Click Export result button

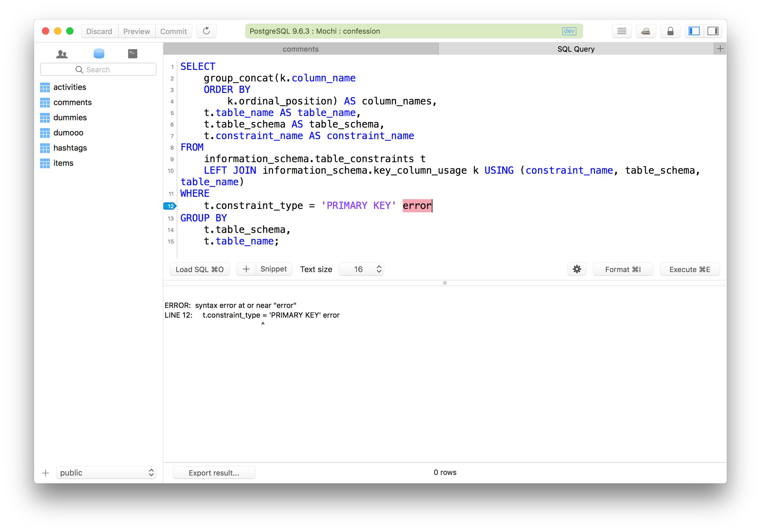pos(214,473)
